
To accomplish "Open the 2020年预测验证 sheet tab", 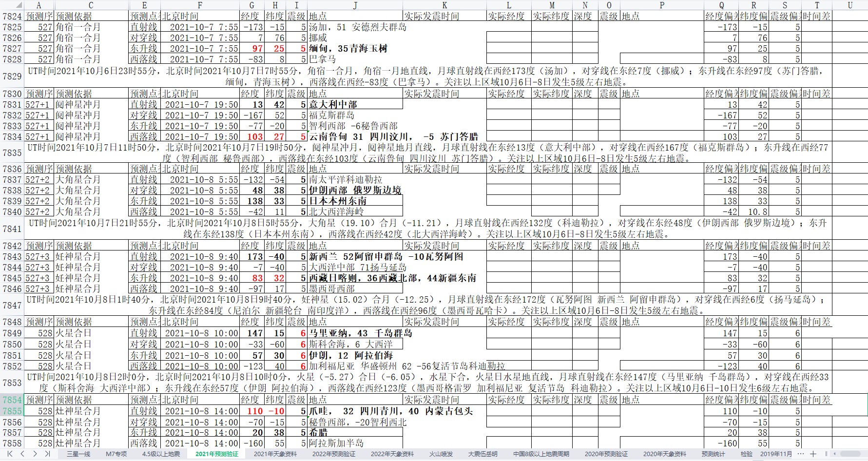I will [606, 454].
